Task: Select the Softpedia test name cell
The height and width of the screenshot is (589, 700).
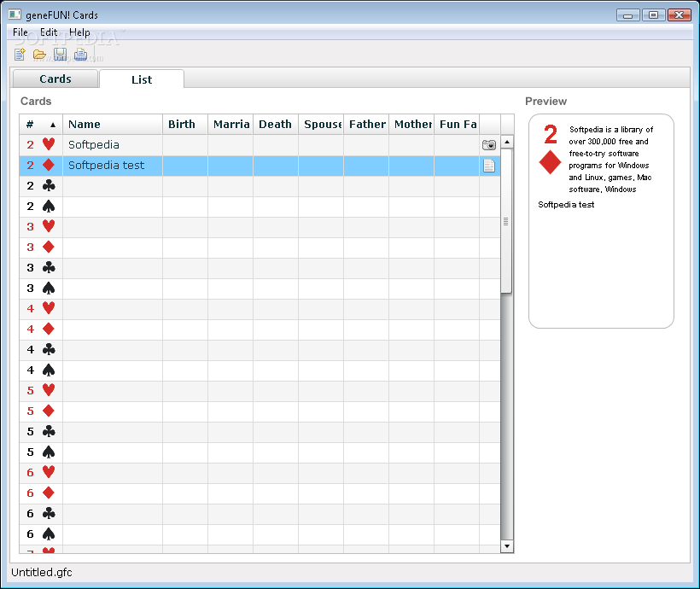Action: point(113,166)
